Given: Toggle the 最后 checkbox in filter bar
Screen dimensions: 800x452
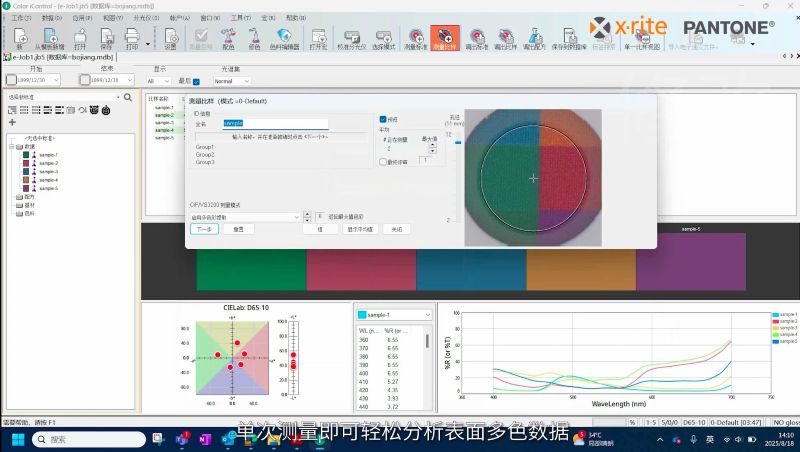Looking at the screenshot, I should pos(196,80).
